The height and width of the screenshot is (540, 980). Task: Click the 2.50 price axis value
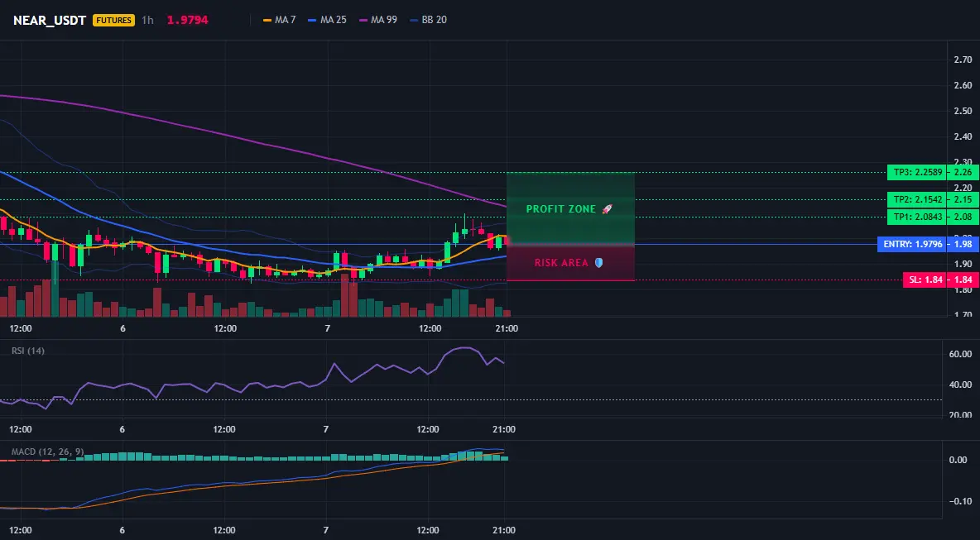(x=963, y=111)
